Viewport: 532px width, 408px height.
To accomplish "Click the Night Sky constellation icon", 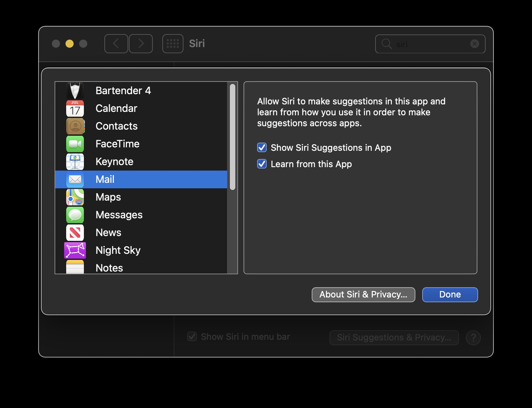I will (75, 250).
